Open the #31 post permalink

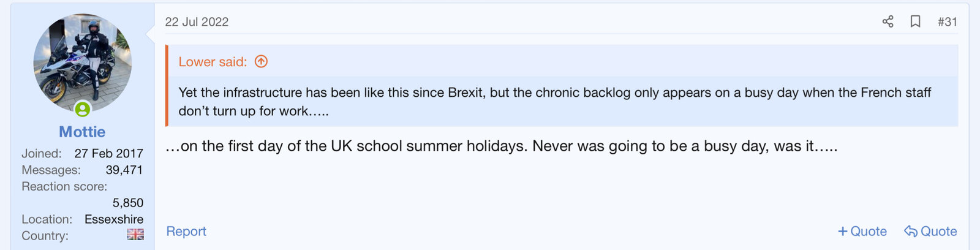[x=947, y=21]
